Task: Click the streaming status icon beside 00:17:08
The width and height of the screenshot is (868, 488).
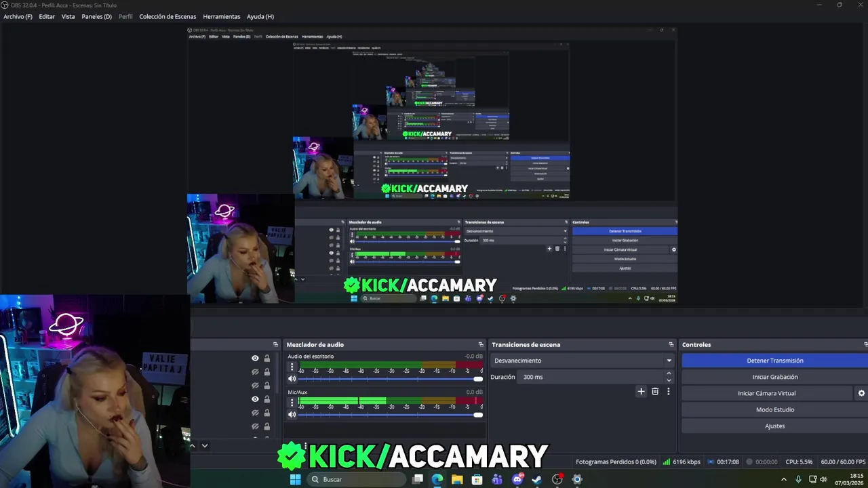Action: [x=711, y=462]
